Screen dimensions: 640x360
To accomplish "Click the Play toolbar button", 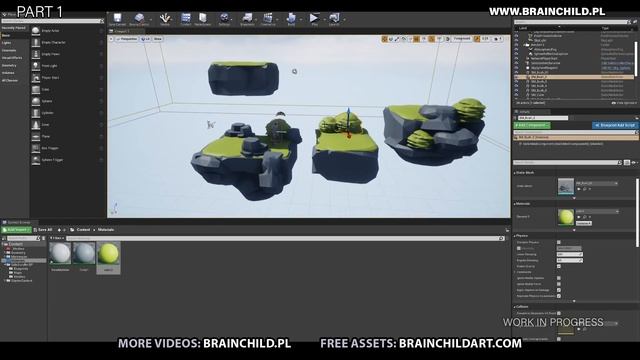I will [314, 18].
